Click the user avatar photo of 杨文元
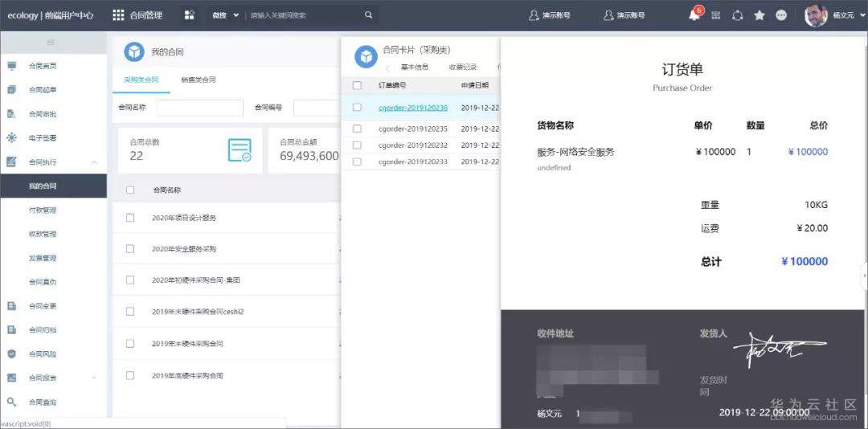 point(816,15)
